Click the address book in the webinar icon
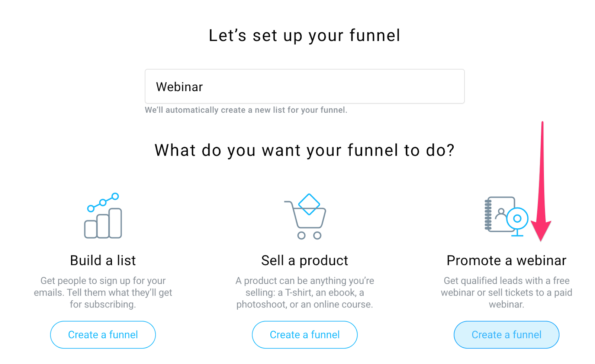 (500, 214)
